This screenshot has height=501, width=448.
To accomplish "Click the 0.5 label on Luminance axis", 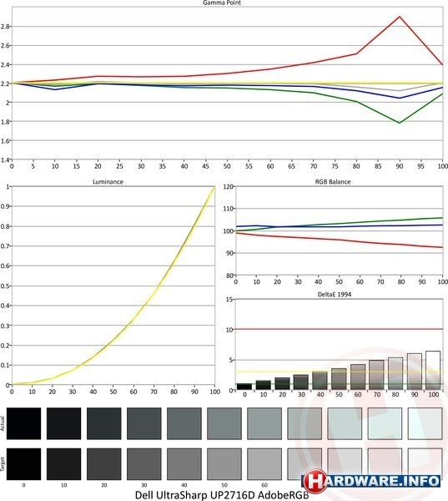I will 5,286.
